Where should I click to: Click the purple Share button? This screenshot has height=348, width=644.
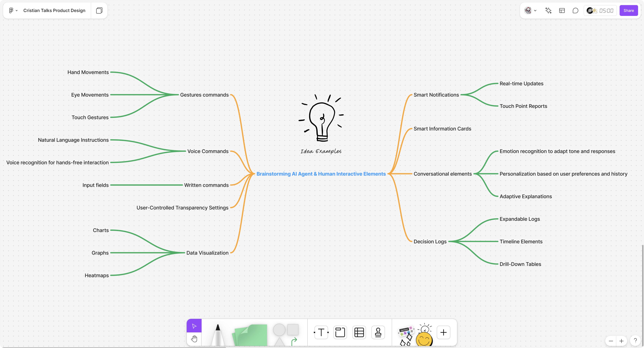629,11
